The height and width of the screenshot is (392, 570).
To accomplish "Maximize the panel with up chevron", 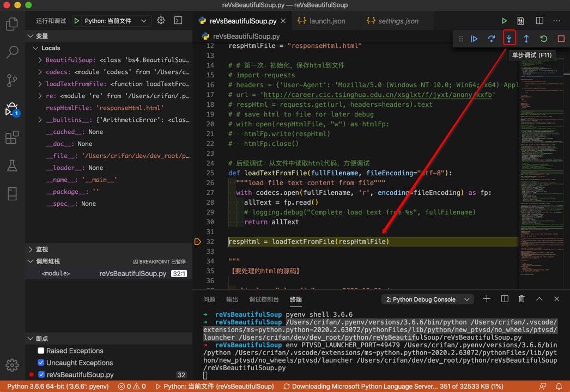I will point(539,299).
